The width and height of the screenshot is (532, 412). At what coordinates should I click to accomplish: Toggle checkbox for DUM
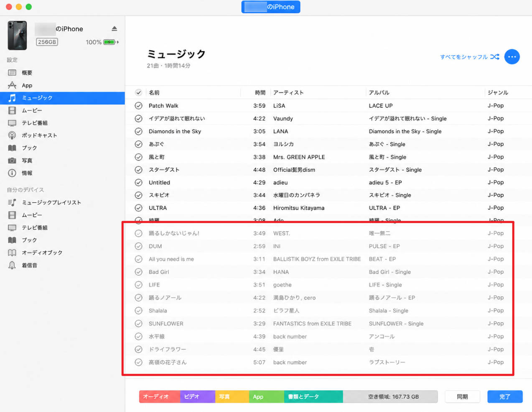point(138,246)
